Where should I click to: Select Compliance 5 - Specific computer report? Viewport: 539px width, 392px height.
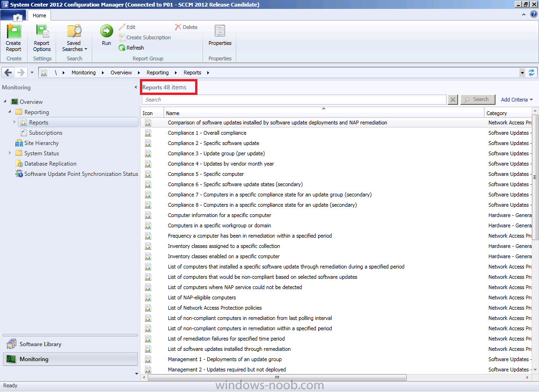(205, 174)
